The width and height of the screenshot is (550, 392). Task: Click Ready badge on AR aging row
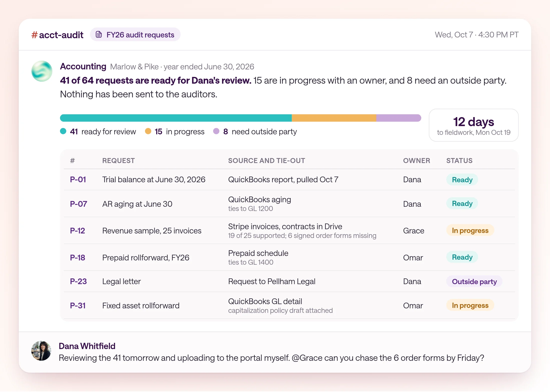(x=462, y=203)
